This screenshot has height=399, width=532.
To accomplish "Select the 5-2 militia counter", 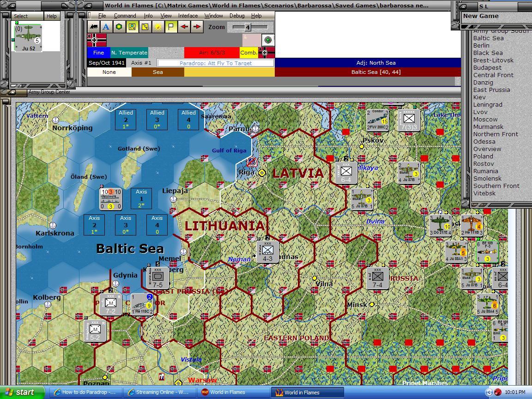I will tap(95, 331).
